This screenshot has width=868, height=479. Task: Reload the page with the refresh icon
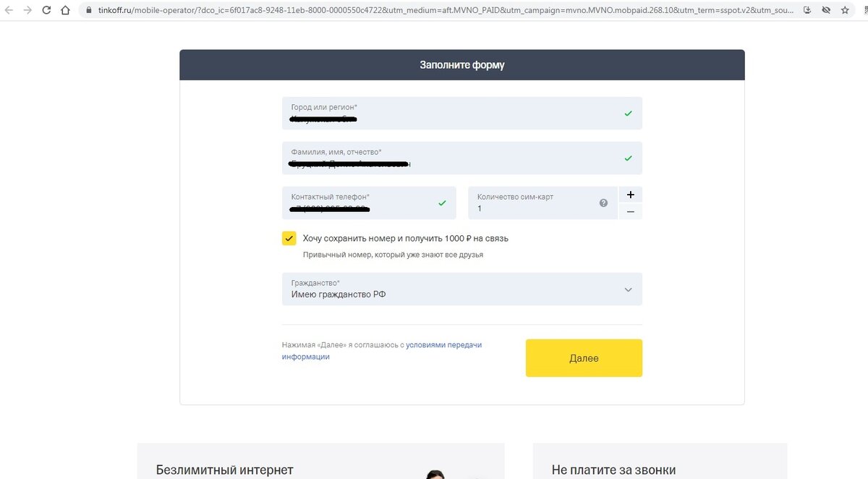pos(46,10)
